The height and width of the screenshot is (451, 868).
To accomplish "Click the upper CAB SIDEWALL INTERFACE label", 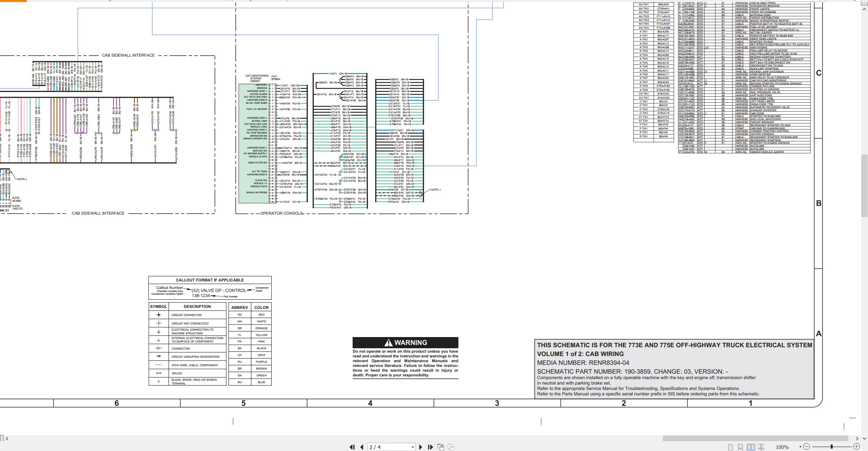I will coord(128,55).
